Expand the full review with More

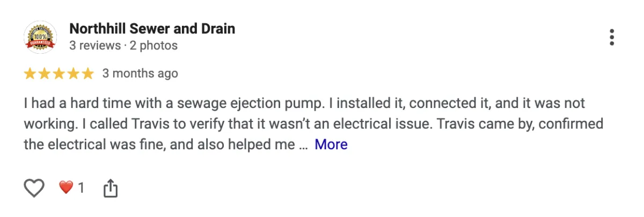point(331,144)
